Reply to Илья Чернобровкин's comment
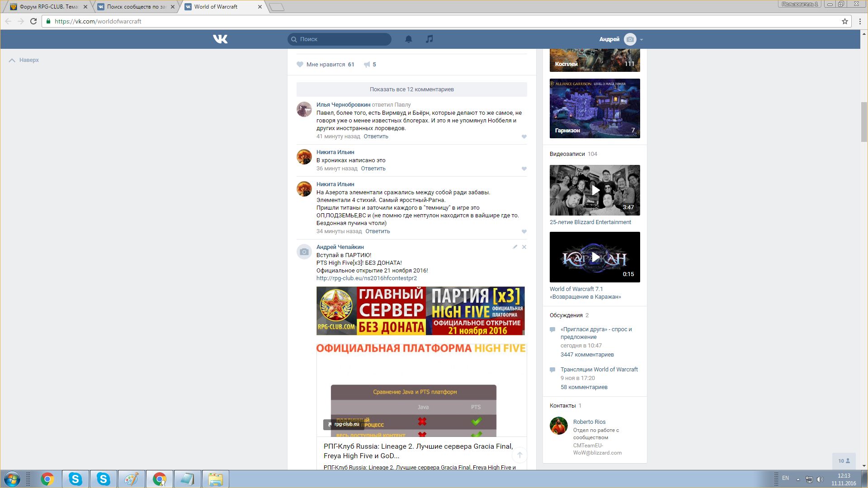Image resolution: width=868 pixels, height=488 pixels. pyautogui.click(x=376, y=136)
